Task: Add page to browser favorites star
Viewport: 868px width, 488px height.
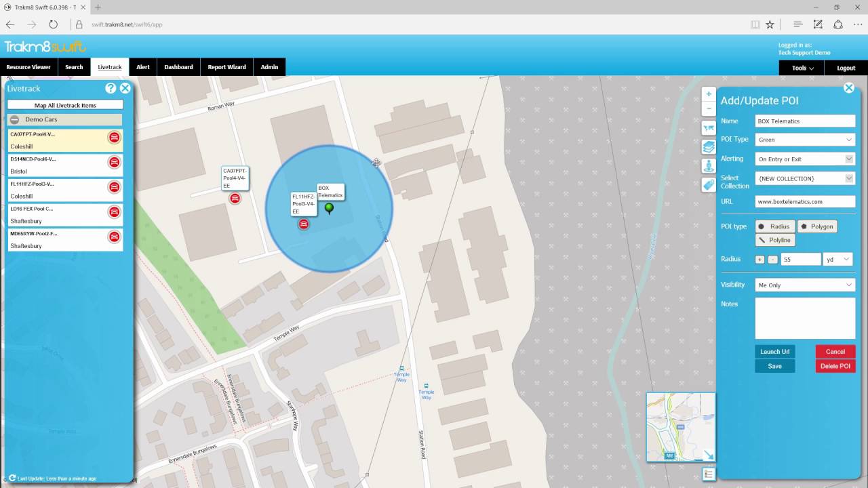Action: click(770, 24)
